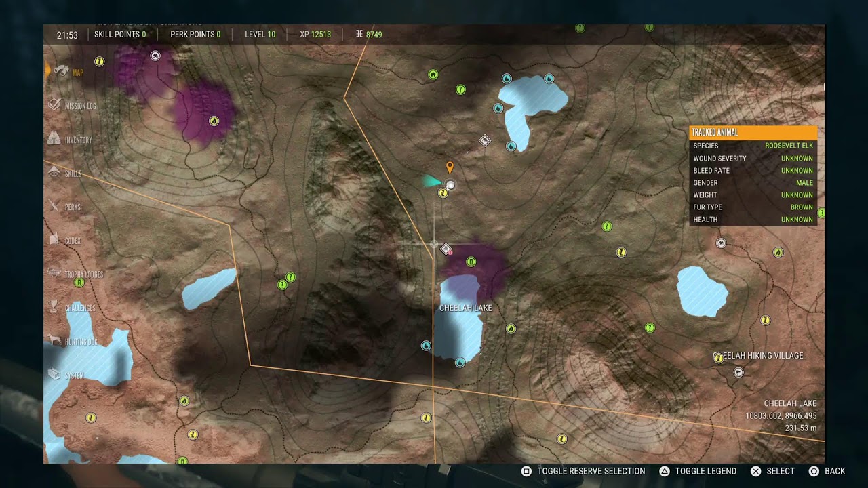The image size is (868, 488).
Task: Click green icon inside purple zone above Cheelah Lake
Action: (471, 262)
